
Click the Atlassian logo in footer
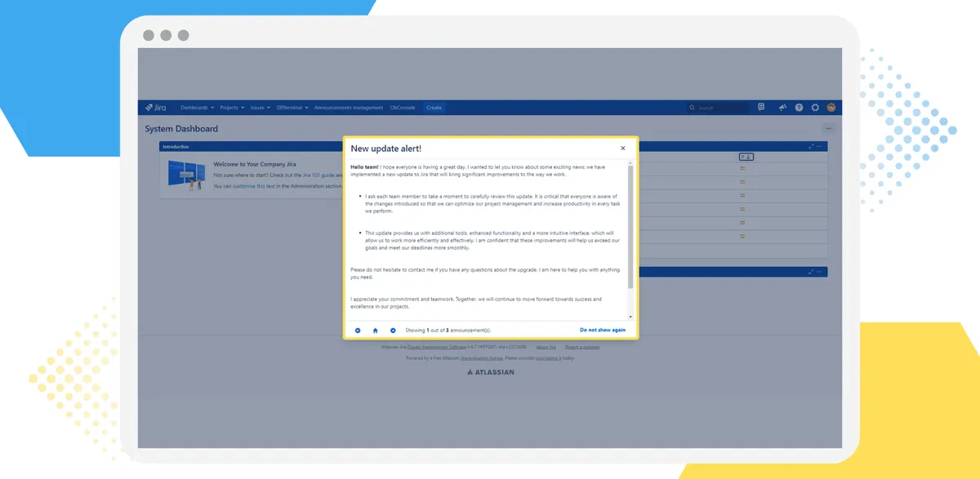490,372
